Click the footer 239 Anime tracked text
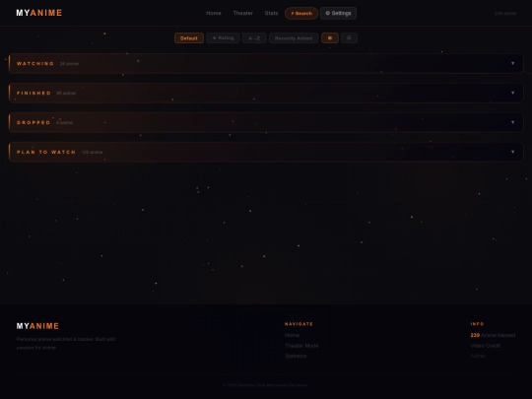This screenshot has height=399, width=532. [x=493, y=335]
